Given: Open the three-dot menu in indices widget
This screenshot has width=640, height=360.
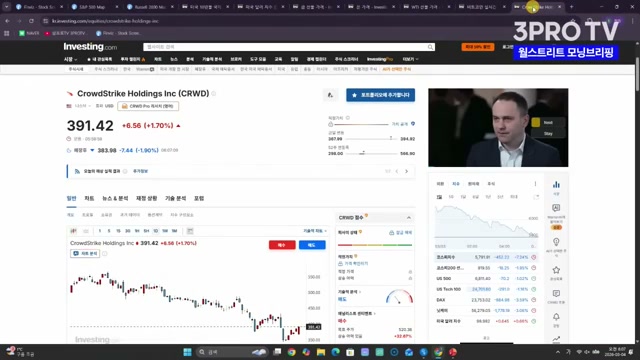Looking at the screenshot, I should pyautogui.click(x=535, y=184).
